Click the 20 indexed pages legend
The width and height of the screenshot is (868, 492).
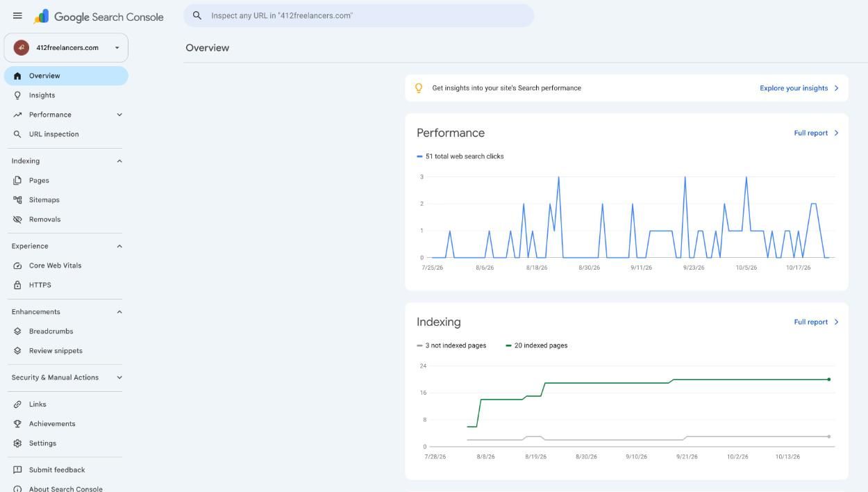537,345
